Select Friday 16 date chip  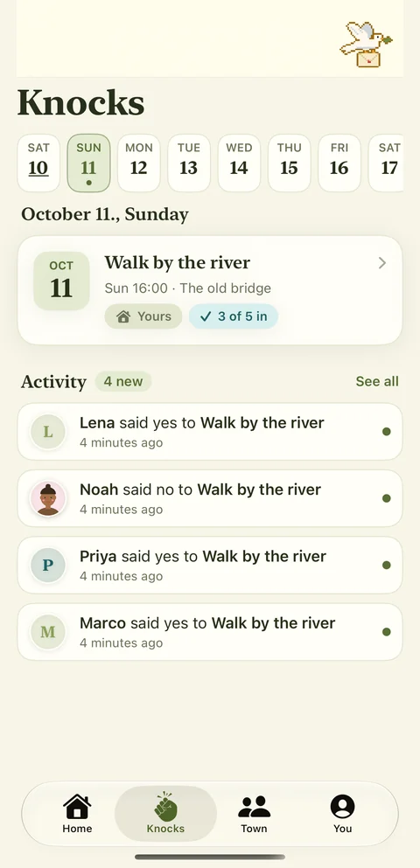[x=339, y=163]
